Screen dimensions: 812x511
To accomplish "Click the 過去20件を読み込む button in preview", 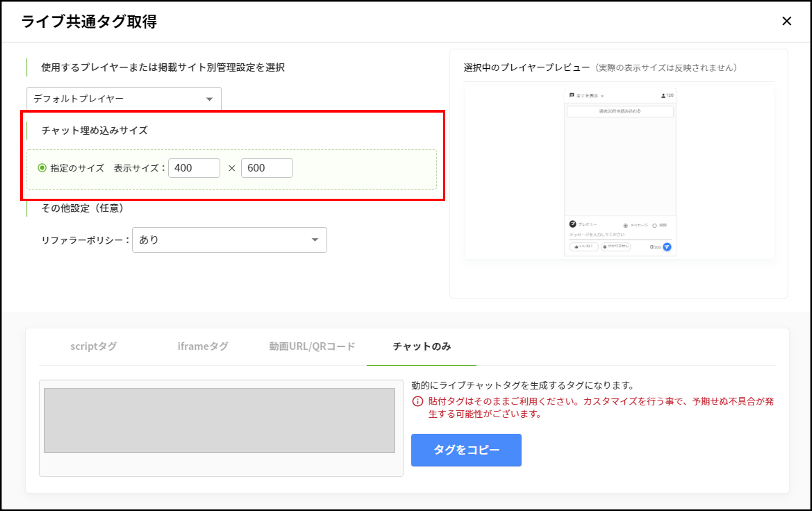I will (620, 111).
